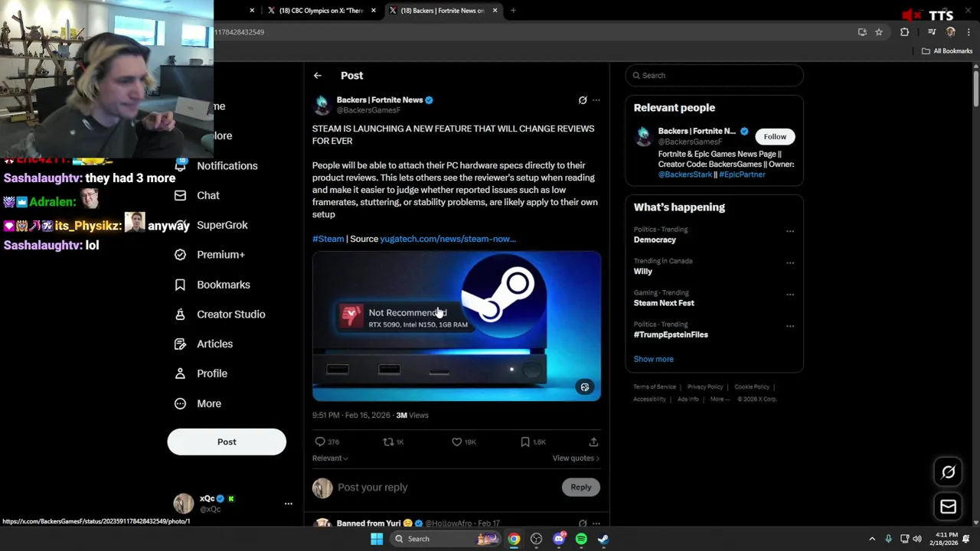Image resolution: width=980 pixels, height=551 pixels.
Task: Click Show more under What's happening
Action: pyautogui.click(x=654, y=359)
